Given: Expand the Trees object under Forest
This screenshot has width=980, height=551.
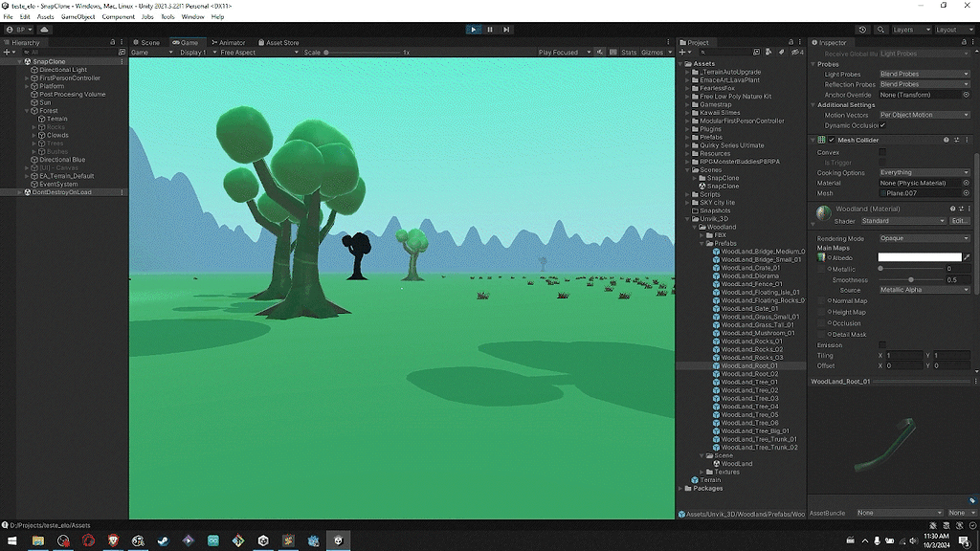Looking at the screenshot, I should pyautogui.click(x=33, y=143).
